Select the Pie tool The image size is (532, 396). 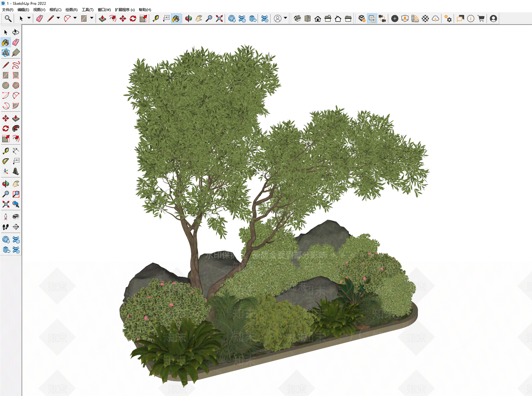point(16,106)
